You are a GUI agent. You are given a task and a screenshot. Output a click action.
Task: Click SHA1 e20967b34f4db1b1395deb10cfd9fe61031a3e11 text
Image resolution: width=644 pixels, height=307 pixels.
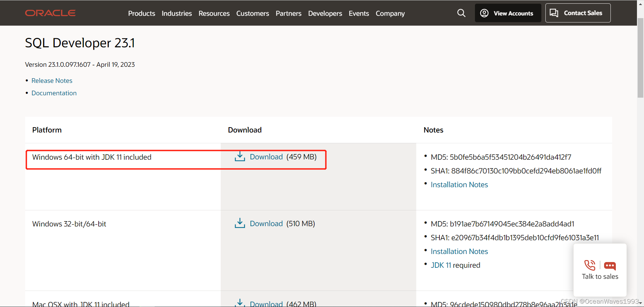click(515, 238)
